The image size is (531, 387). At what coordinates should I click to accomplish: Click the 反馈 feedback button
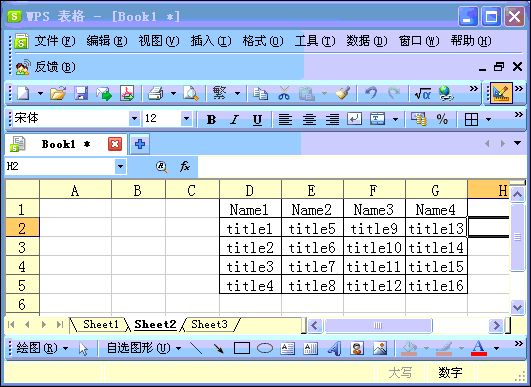[x=45, y=67]
